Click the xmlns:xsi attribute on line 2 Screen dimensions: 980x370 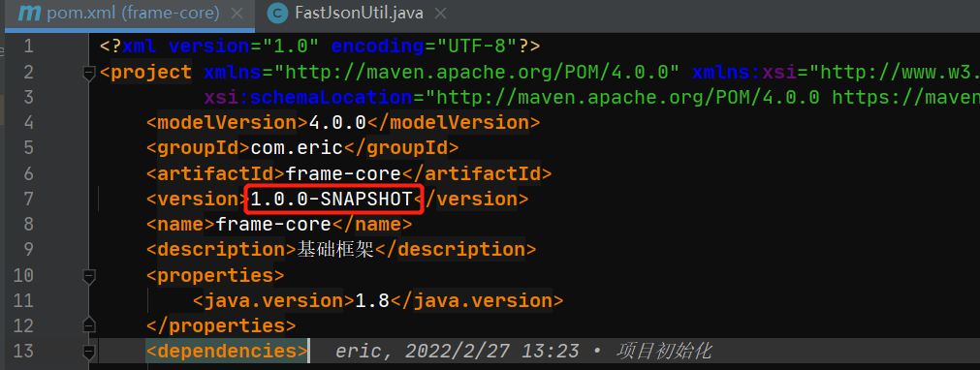point(743,73)
